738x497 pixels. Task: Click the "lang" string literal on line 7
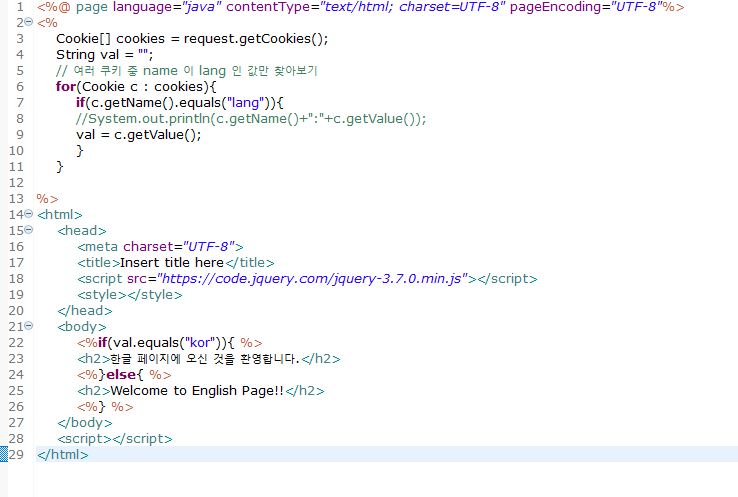pos(245,103)
